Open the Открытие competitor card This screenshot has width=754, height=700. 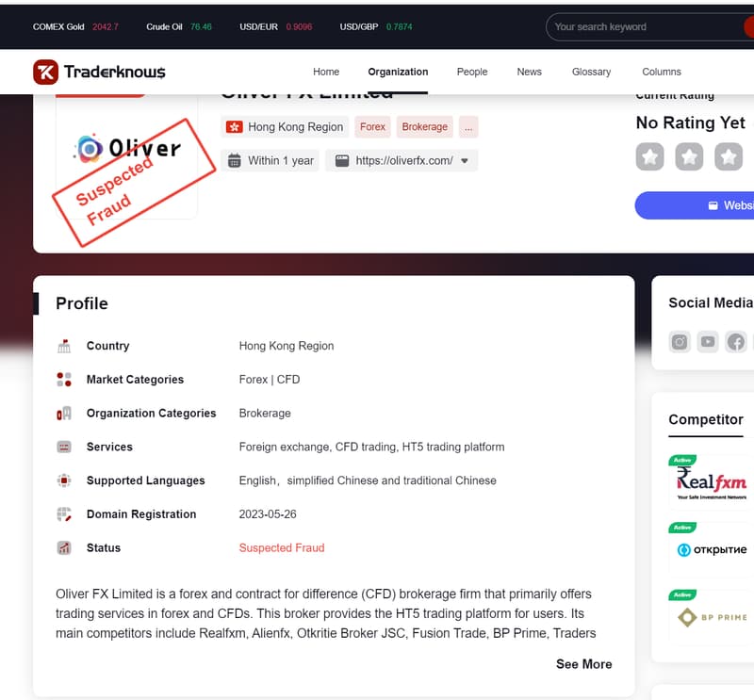(x=711, y=549)
